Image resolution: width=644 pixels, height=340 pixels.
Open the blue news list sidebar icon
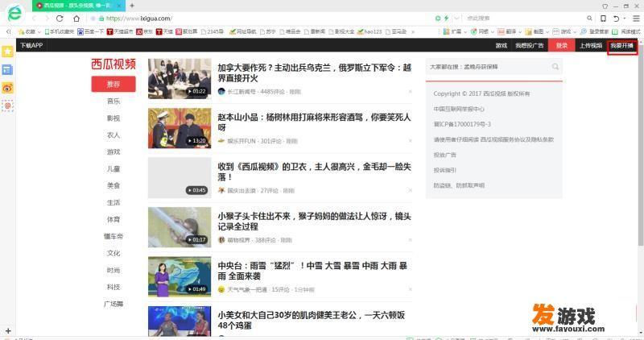[x=7, y=69]
